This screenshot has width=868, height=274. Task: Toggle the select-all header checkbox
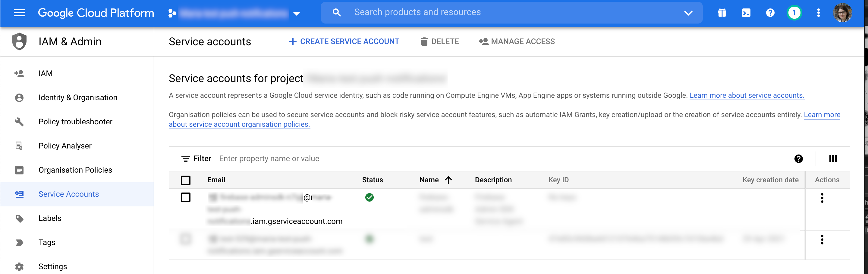pyautogui.click(x=185, y=180)
